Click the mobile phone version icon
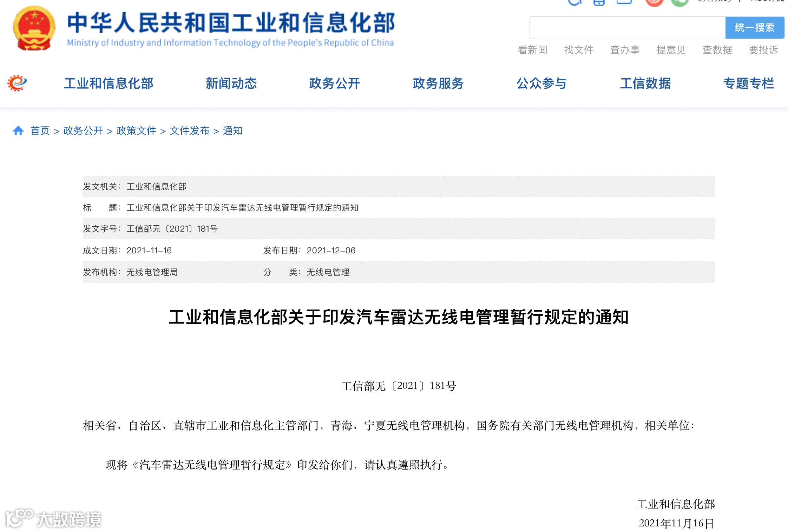The image size is (788, 532). [x=599, y=2]
